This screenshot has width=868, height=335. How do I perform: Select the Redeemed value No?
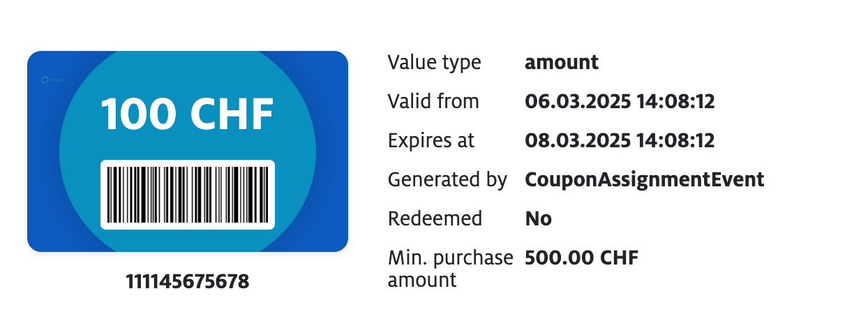click(538, 219)
